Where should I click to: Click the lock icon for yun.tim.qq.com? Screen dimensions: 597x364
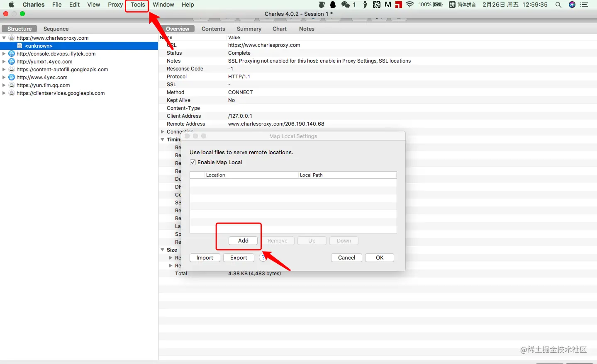(x=12, y=85)
